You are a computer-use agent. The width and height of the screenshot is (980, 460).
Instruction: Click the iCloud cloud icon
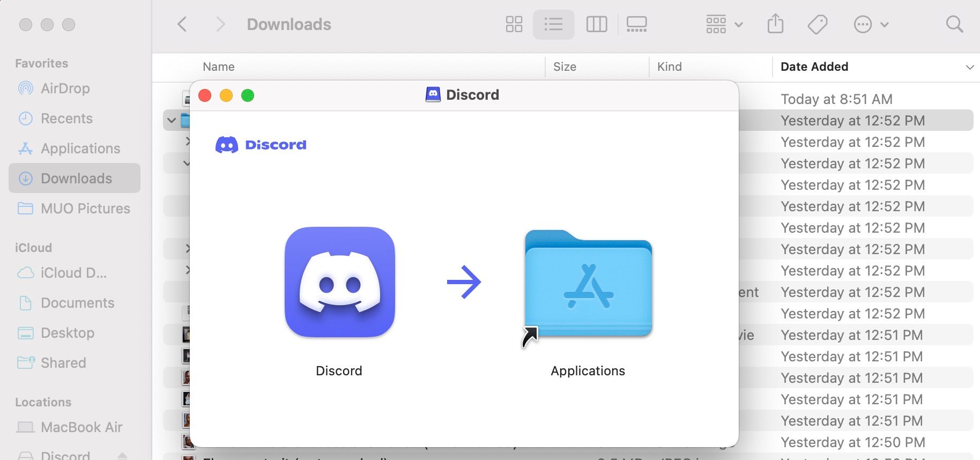pos(25,273)
